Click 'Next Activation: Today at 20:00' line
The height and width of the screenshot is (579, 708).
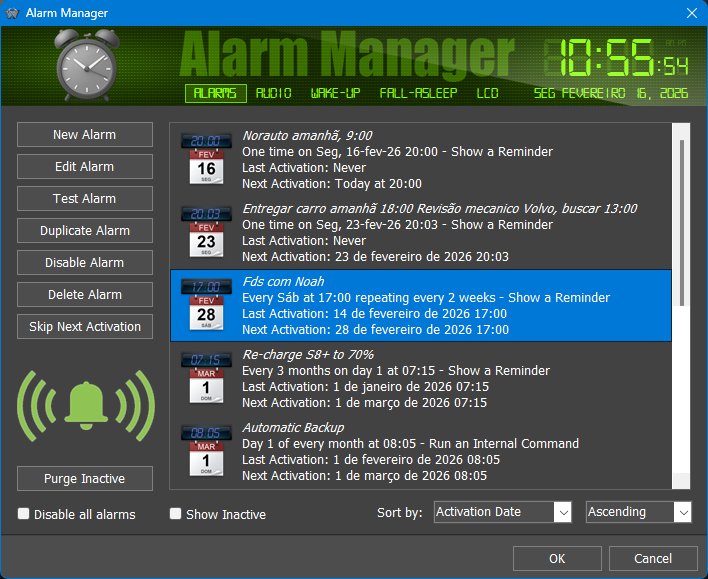click(x=332, y=184)
